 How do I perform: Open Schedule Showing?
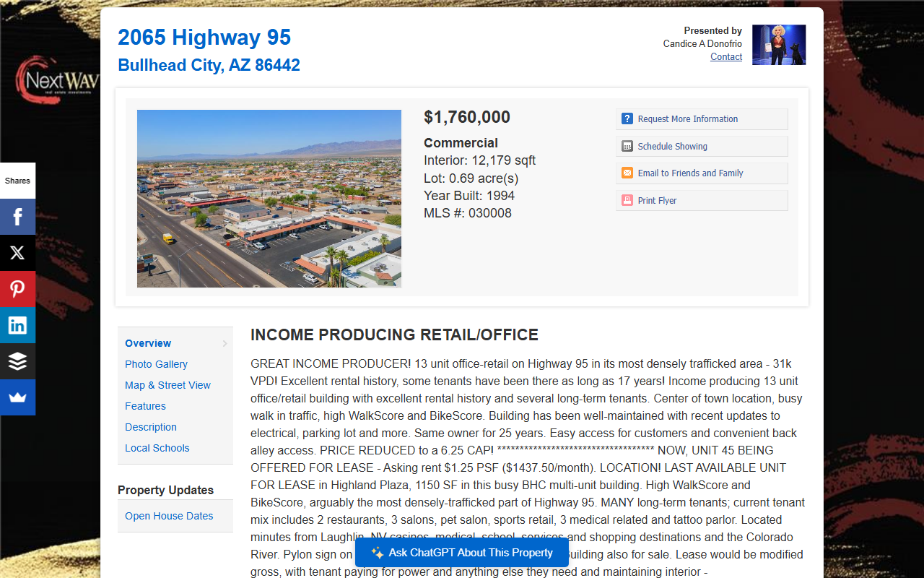tap(702, 146)
